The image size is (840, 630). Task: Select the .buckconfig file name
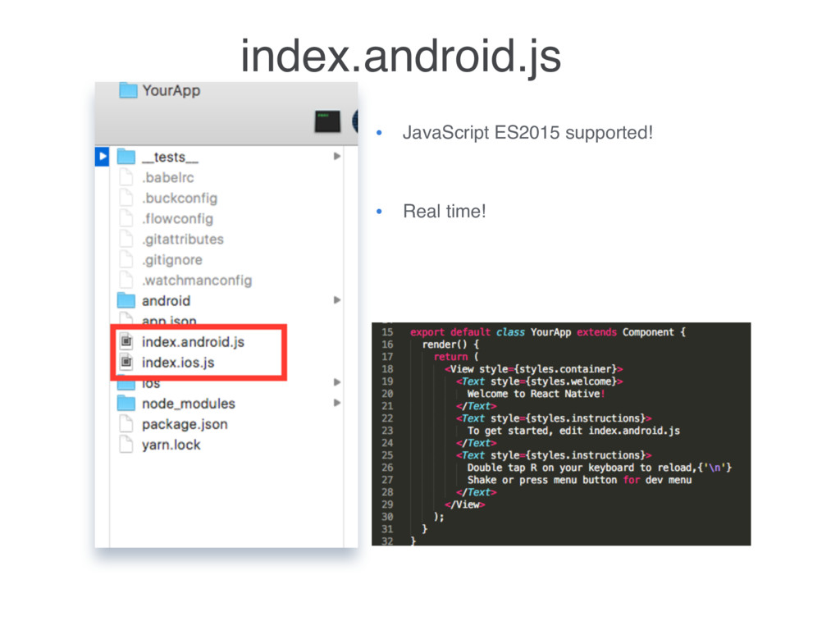point(180,199)
